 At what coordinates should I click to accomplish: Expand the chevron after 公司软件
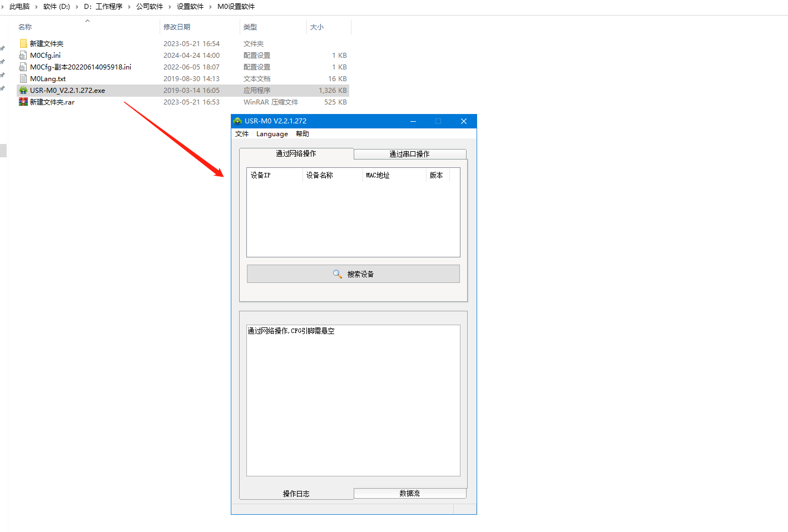[x=170, y=7]
